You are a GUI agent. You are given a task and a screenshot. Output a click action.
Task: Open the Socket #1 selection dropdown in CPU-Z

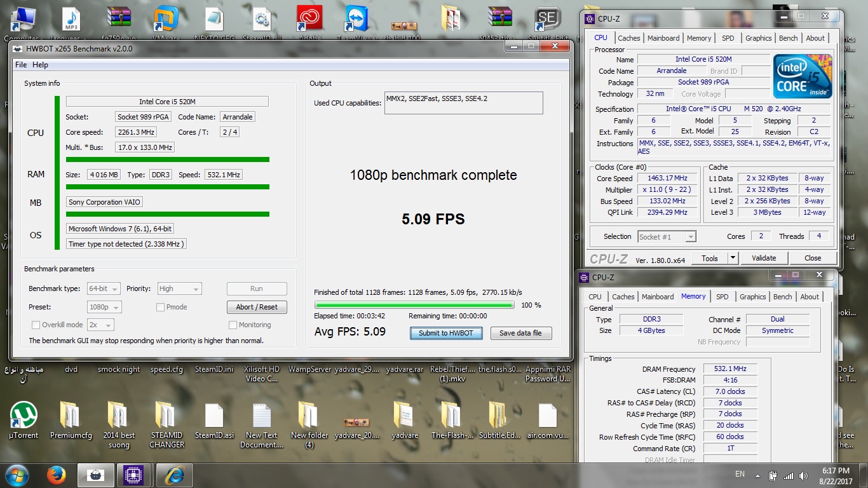point(667,236)
